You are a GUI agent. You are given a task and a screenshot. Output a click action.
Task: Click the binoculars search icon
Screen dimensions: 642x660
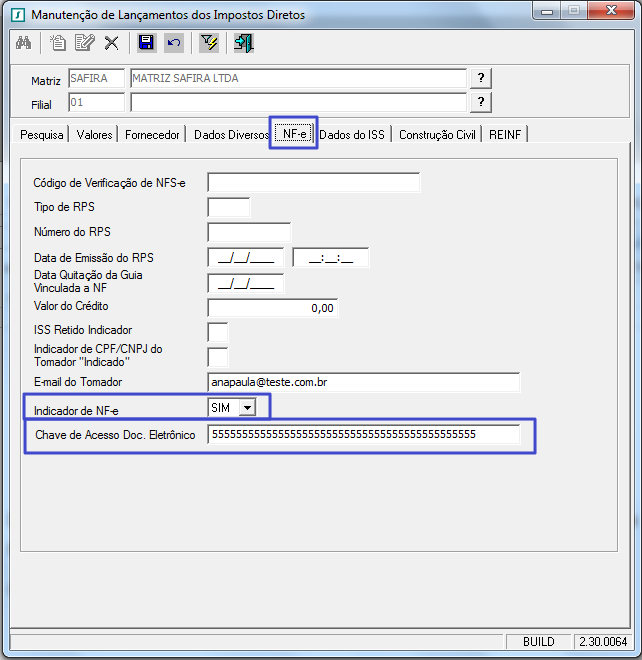[24, 43]
